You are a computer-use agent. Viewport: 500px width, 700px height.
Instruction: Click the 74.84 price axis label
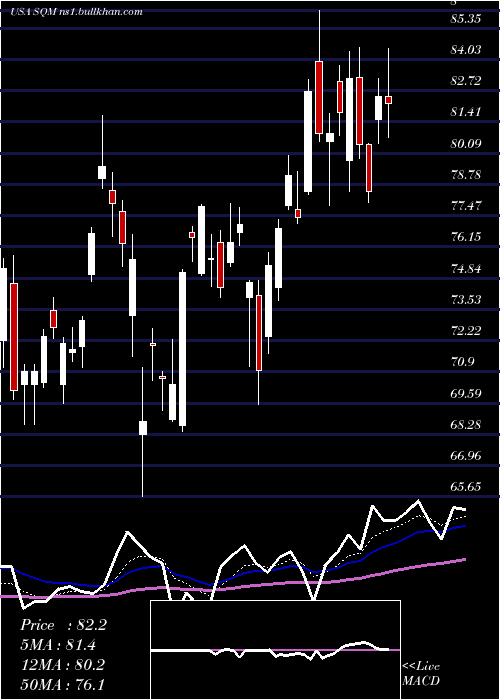(x=466, y=268)
